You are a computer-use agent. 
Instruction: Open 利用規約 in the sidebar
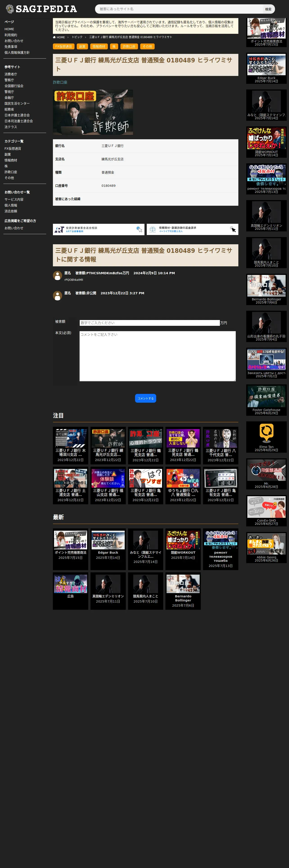11,35
